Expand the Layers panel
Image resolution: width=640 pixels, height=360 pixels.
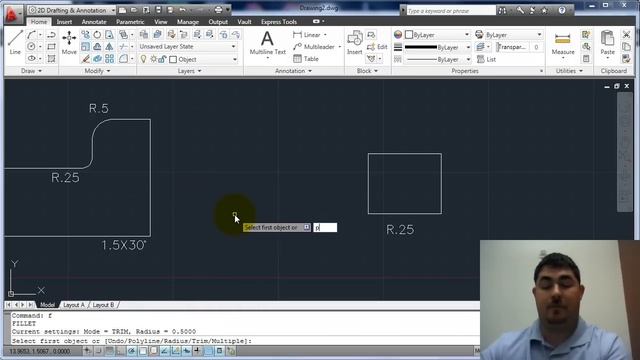point(190,71)
